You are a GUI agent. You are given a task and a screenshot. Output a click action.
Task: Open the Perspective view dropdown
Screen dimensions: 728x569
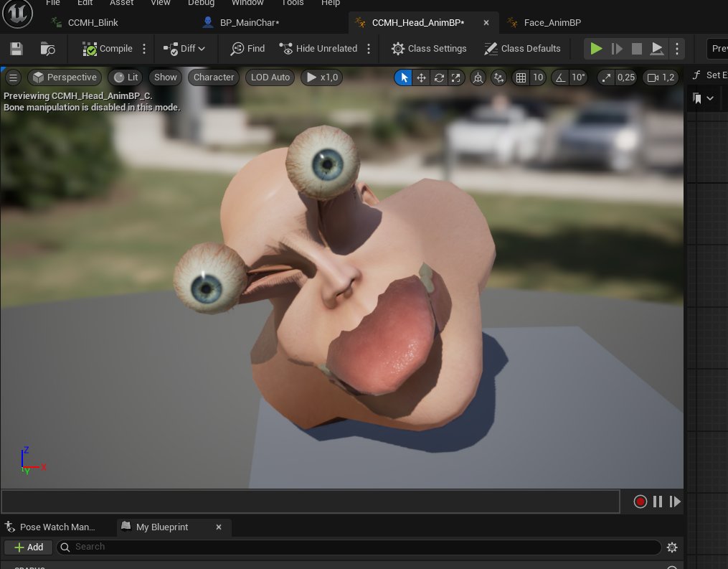click(x=65, y=77)
